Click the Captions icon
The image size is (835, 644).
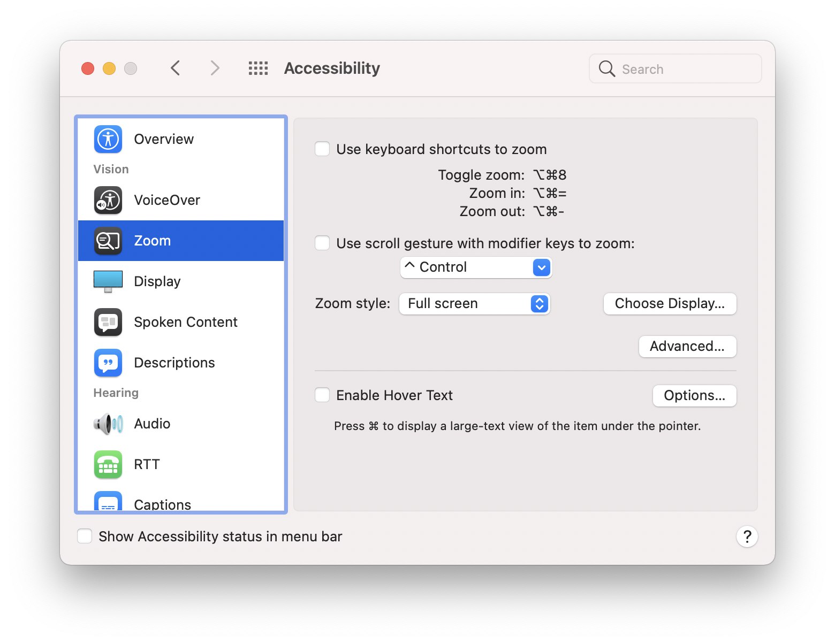click(x=108, y=501)
